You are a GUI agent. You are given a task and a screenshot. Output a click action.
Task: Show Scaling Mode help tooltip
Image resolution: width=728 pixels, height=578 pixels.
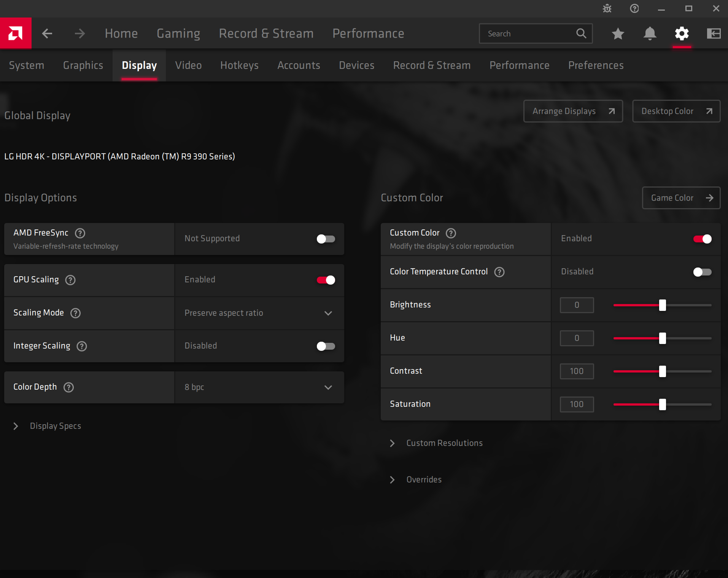pos(76,313)
